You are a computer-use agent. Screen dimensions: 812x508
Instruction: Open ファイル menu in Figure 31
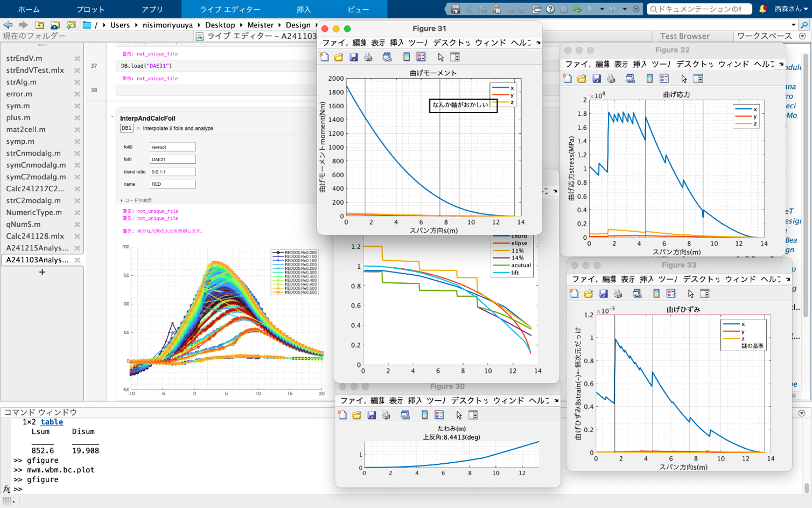pyautogui.click(x=335, y=43)
